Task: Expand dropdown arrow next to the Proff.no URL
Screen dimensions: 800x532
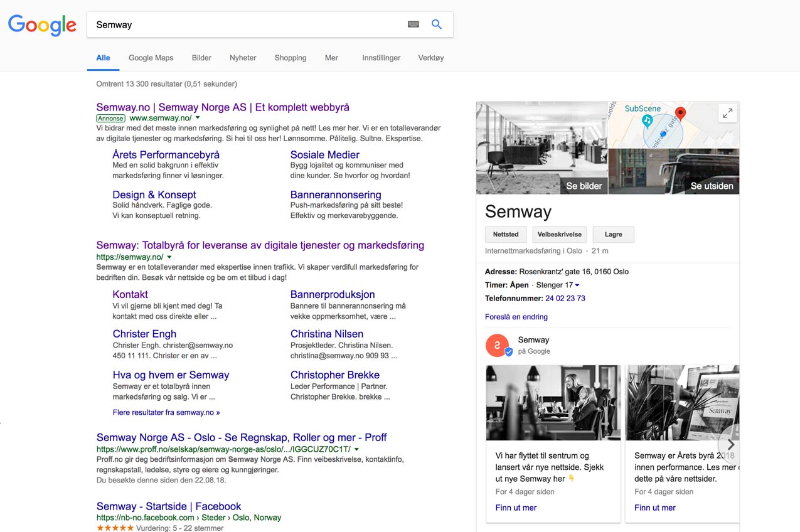Action: (356, 449)
